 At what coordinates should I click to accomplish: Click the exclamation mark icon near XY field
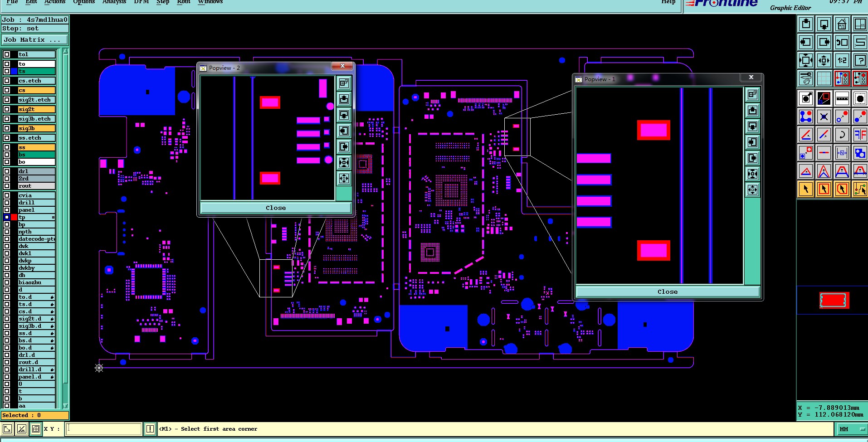point(150,428)
